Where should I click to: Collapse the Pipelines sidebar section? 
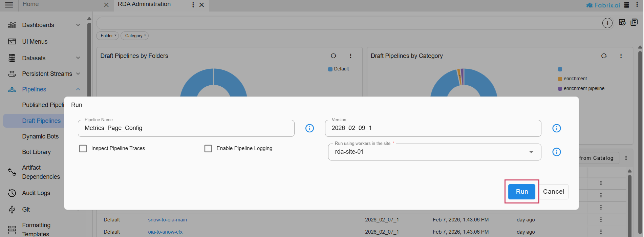click(x=78, y=89)
